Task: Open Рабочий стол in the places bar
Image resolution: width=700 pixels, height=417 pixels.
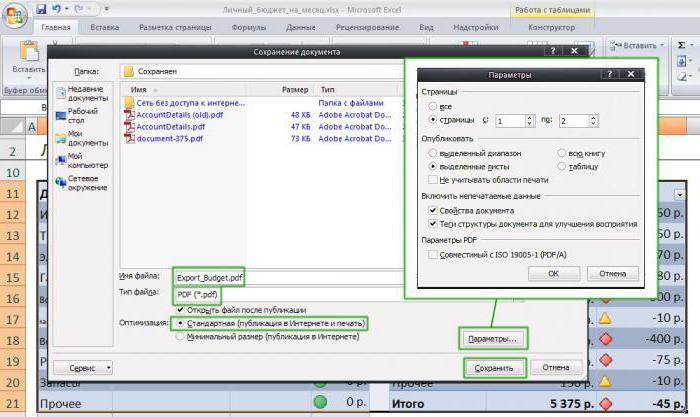Action: pos(83,116)
